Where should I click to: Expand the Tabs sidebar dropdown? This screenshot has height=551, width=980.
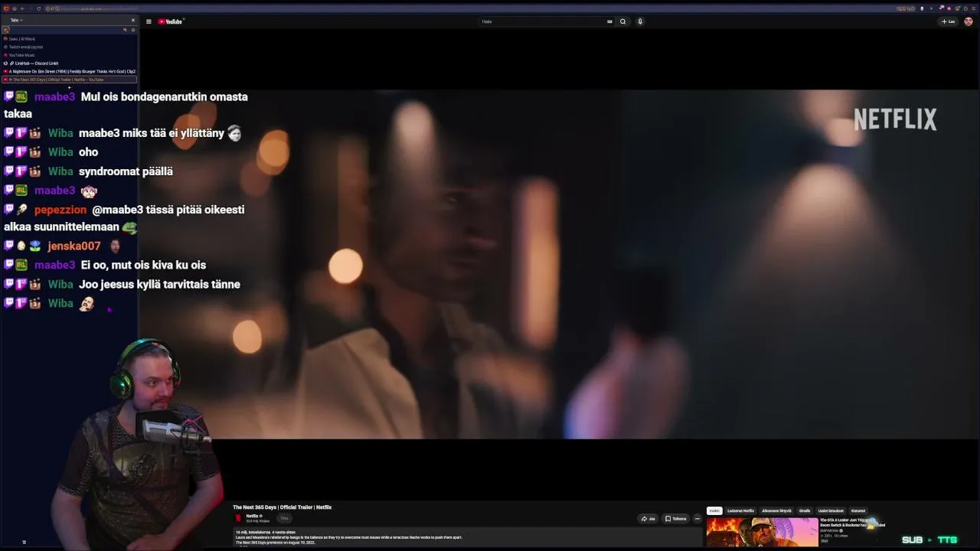[x=16, y=20]
